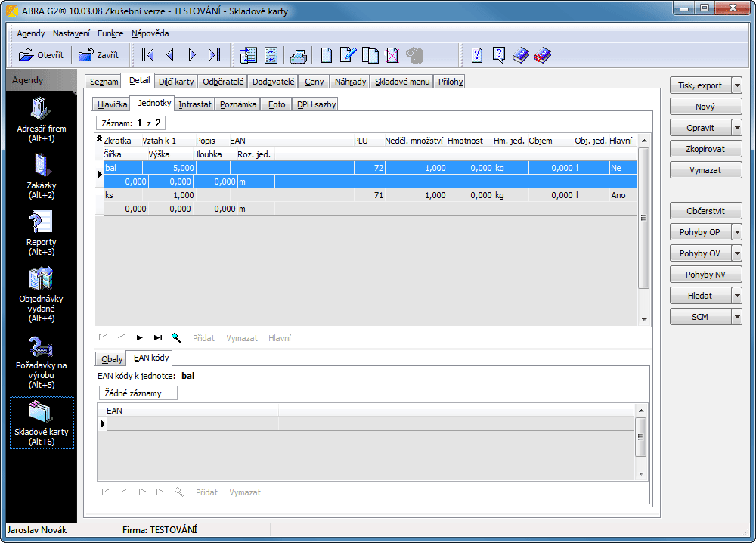This screenshot has width=756, height=543.
Task: Click the Otevřít open-folder toolbar button
Action: [39, 55]
